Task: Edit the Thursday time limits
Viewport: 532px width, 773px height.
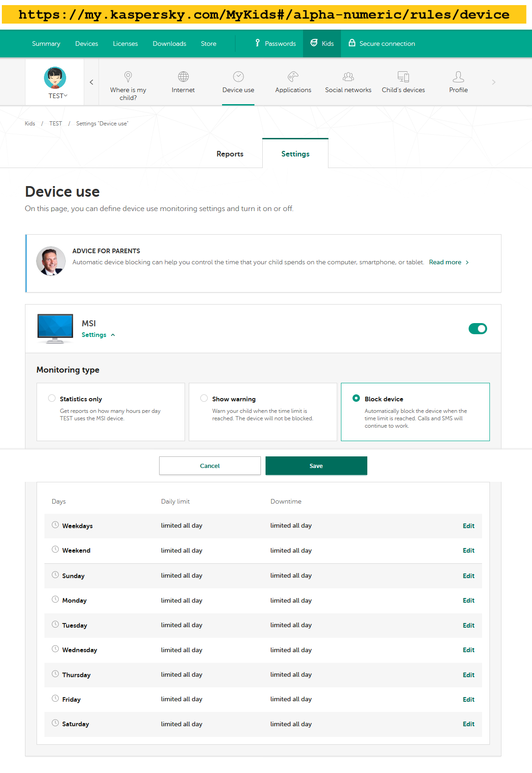Action: click(x=469, y=675)
